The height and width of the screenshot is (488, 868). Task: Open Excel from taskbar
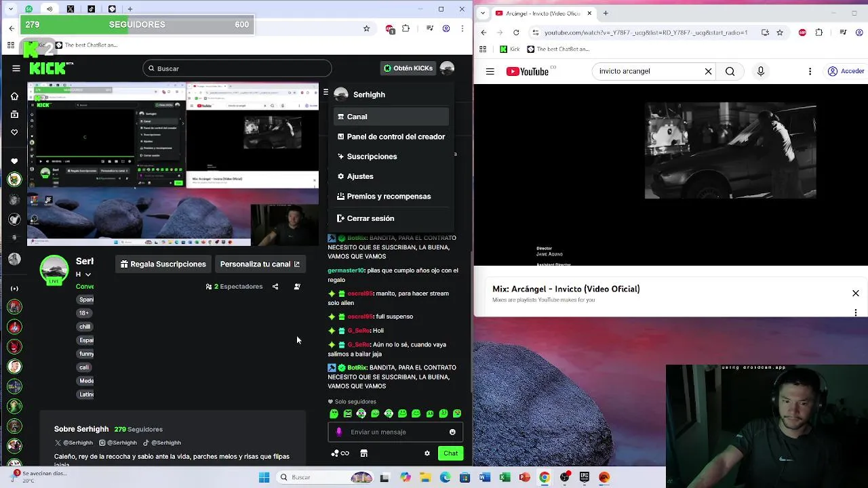pos(505,477)
